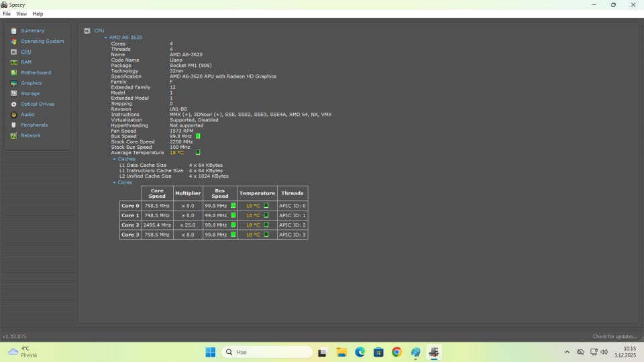Open the Help menu
Image resolution: width=644 pixels, height=362 pixels.
(x=38, y=14)
